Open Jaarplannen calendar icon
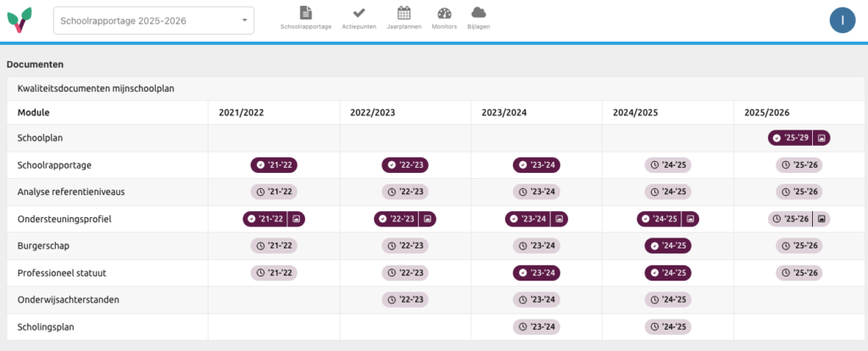The height and width of the screenshot is (351, 868). point(403,13)
